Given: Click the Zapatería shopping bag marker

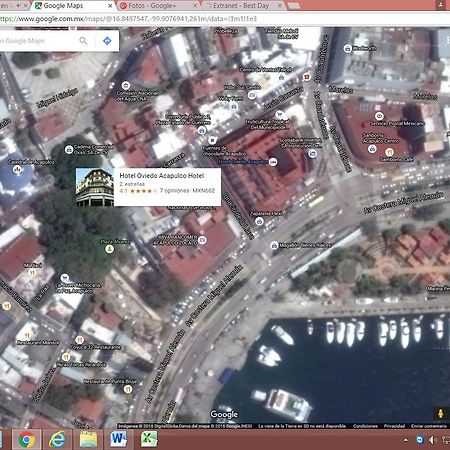Looking at the screenshot, I should pos(259,221).
